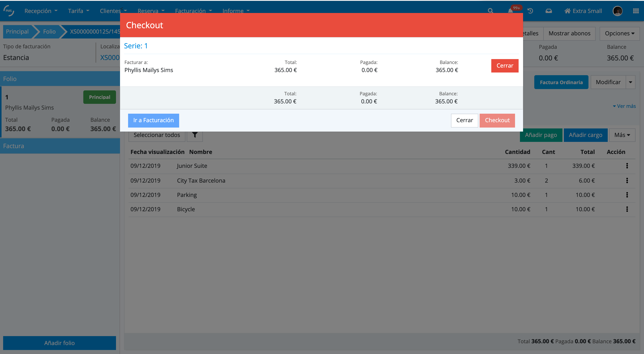The height and width of the screenshot is (354, 644).
Task: Open the history clock icon
Action: click(x=530, y=11)
